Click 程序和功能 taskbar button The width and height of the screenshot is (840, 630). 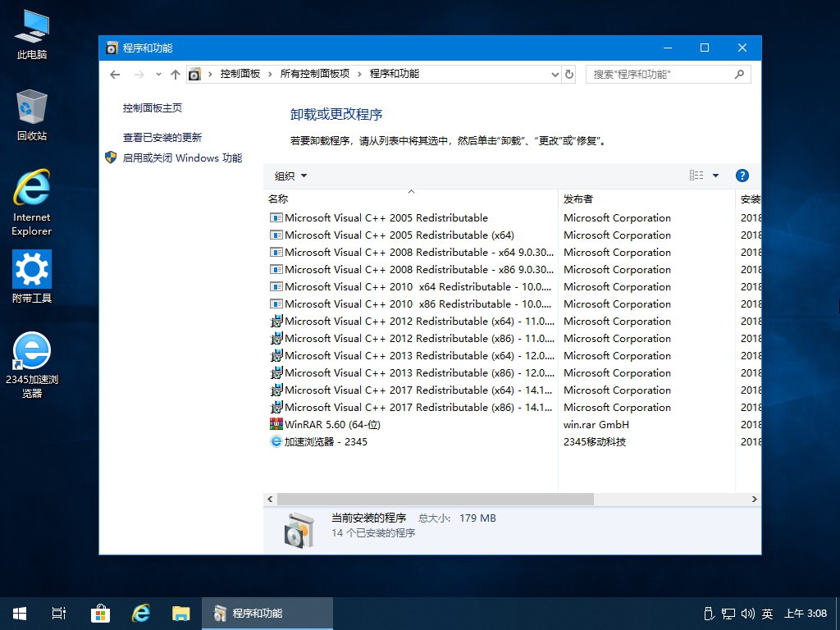[x=267, y=614]
